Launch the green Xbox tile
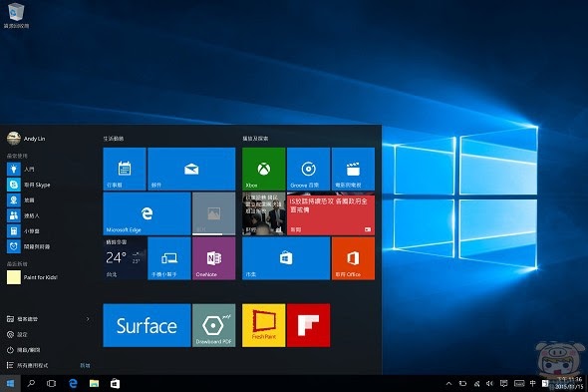Viewport: 588px width, 392px height. pos(264,169)
